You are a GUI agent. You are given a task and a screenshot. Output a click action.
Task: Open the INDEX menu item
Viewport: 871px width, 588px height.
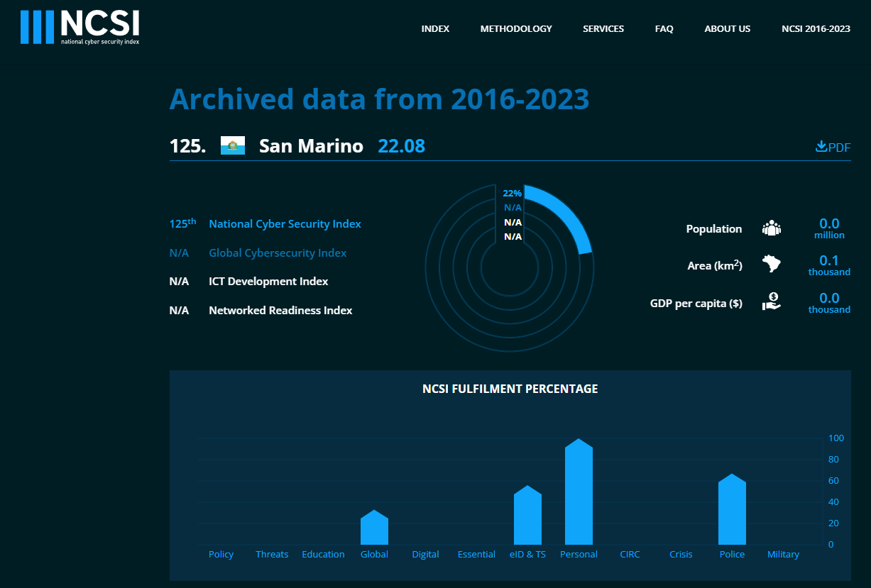coord(435,29)
